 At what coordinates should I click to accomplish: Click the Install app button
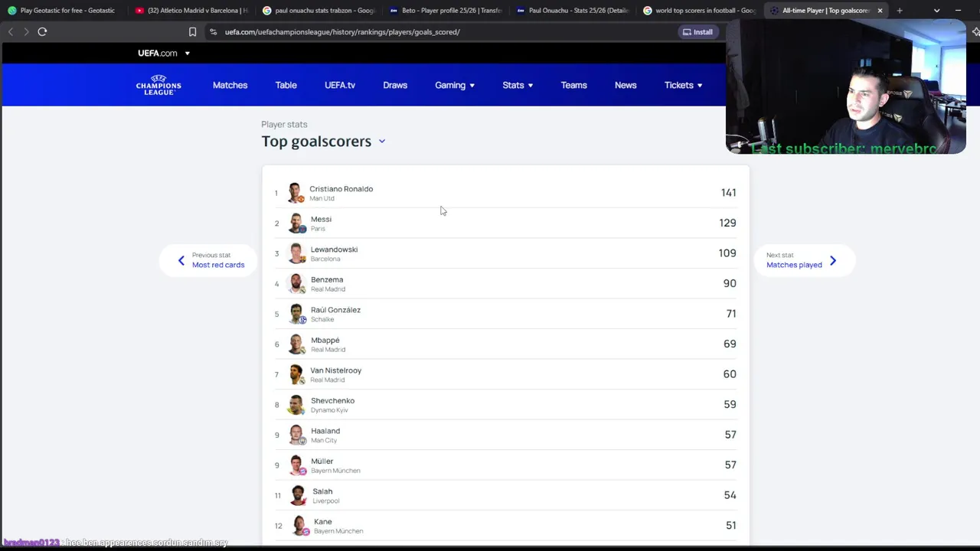pos(697,31)
